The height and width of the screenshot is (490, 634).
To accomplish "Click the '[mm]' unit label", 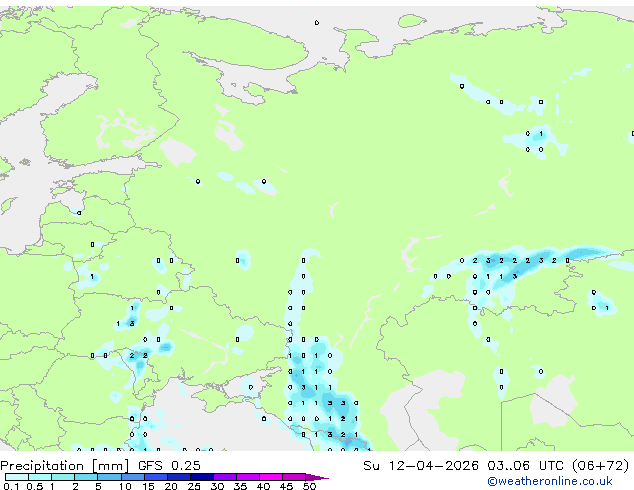I will (x=110, y=466).
